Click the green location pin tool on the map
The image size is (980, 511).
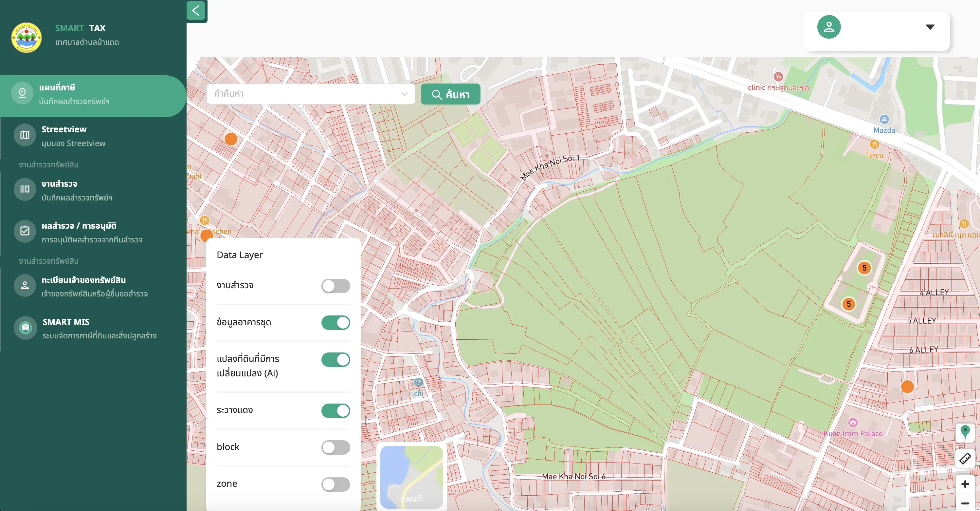click(965, 432)
